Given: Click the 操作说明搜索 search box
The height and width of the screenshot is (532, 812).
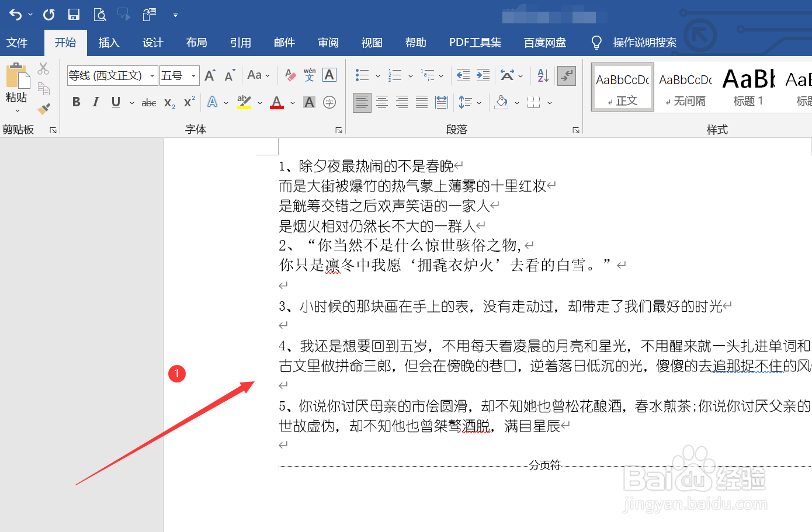Looking at the screenshot, I should point(644,43).
